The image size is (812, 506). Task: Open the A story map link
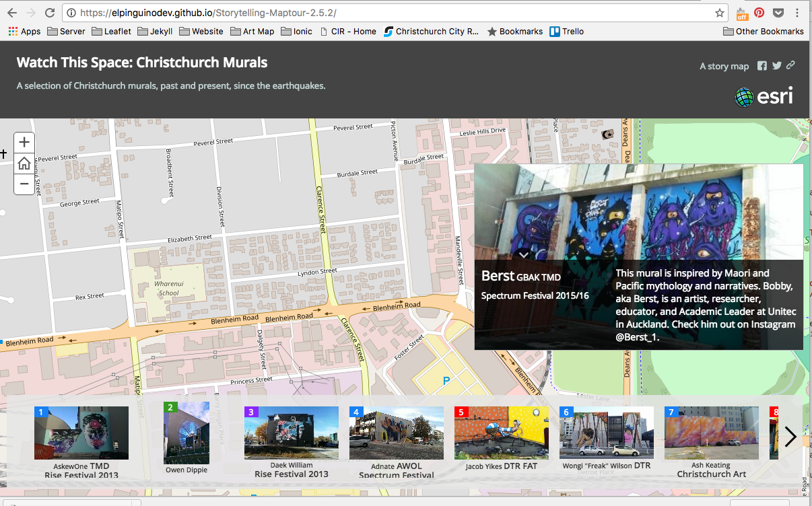(x=724, y=66)
